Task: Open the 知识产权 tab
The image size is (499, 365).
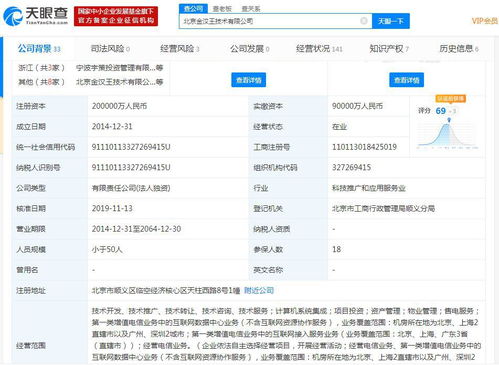Action: tap(389, 49)
